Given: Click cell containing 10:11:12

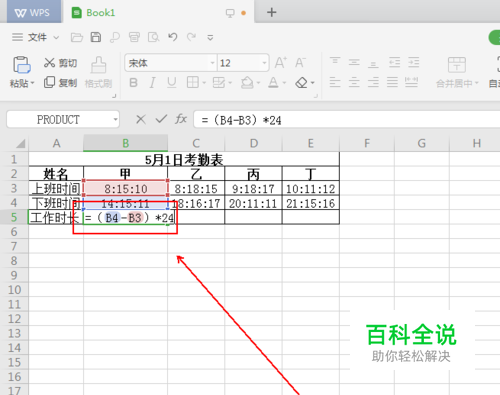Looking at the screenshot, I should pos(310,188).
